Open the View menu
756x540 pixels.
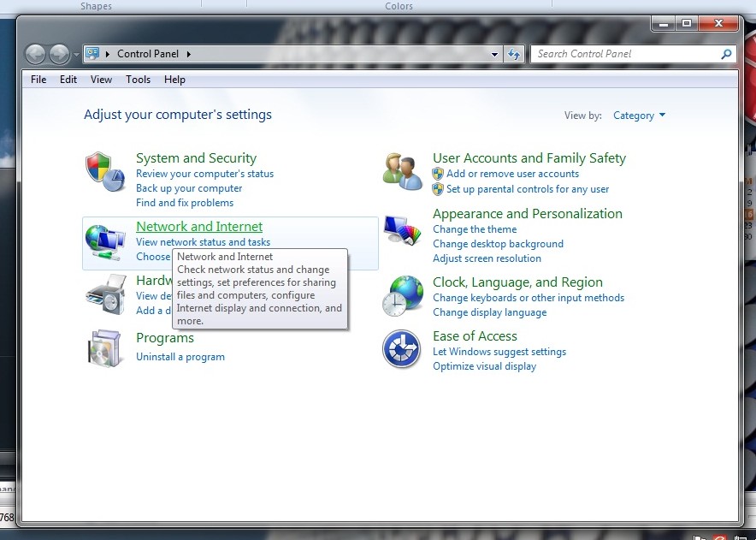click(101, 80)
